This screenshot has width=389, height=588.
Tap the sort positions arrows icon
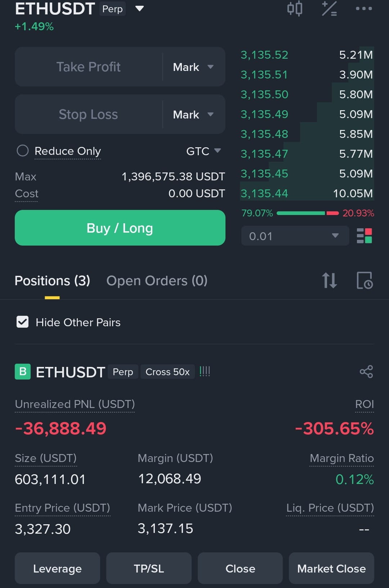pos(329,280)
